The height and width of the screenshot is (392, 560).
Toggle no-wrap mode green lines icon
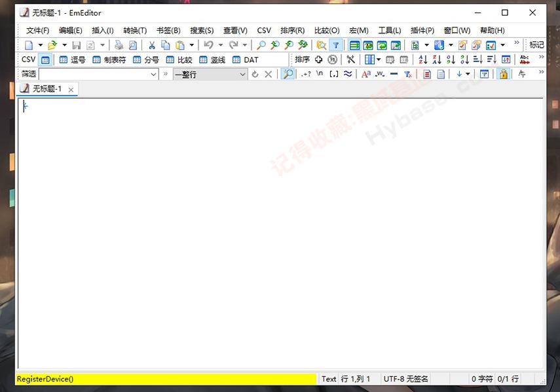[x=354, y=45]
